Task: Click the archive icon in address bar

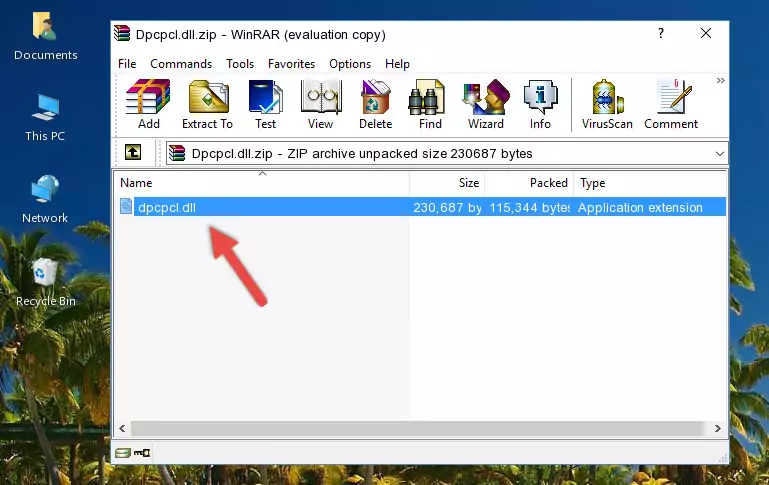Action: [177, 153]
